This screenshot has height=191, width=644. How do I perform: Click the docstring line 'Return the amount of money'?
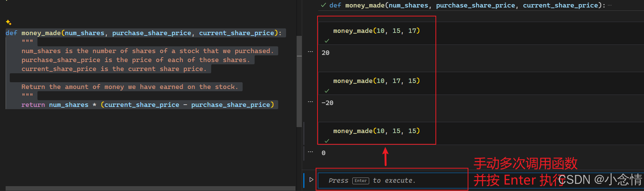tap(130, 87)
